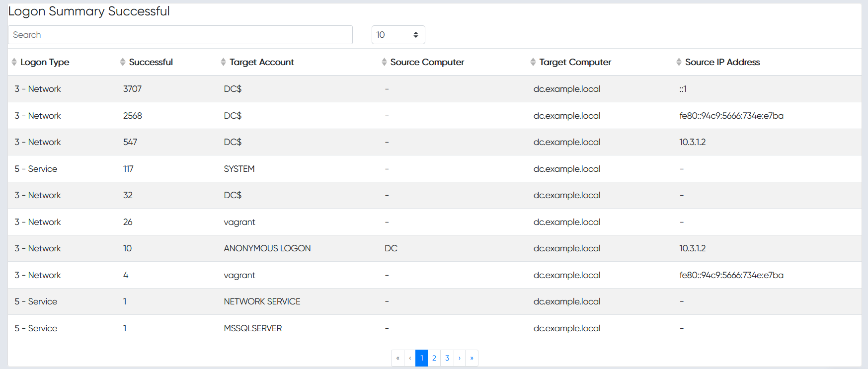Select the successful count 117 cell
This screenshot has height=369, width=868.
128,169
